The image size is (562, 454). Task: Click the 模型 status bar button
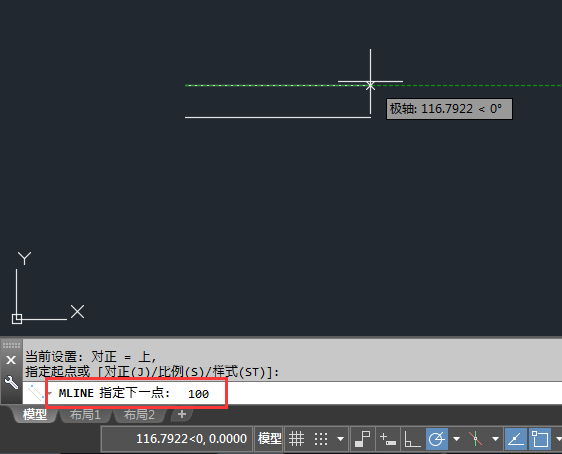270,439
